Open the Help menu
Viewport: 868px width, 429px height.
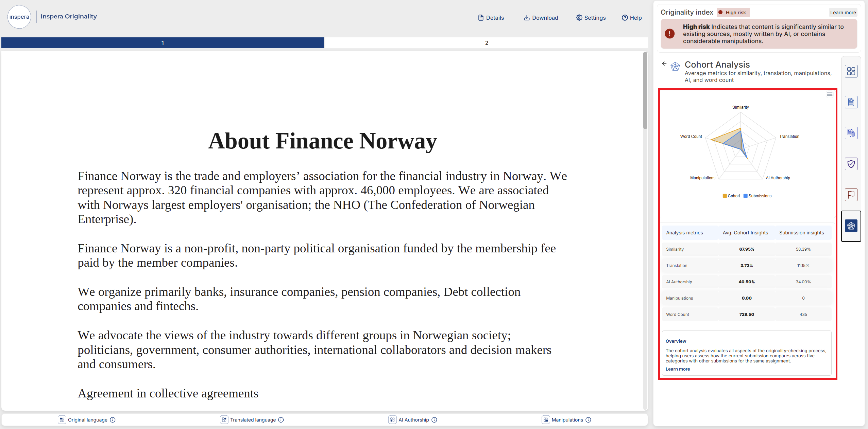(632, 18)
